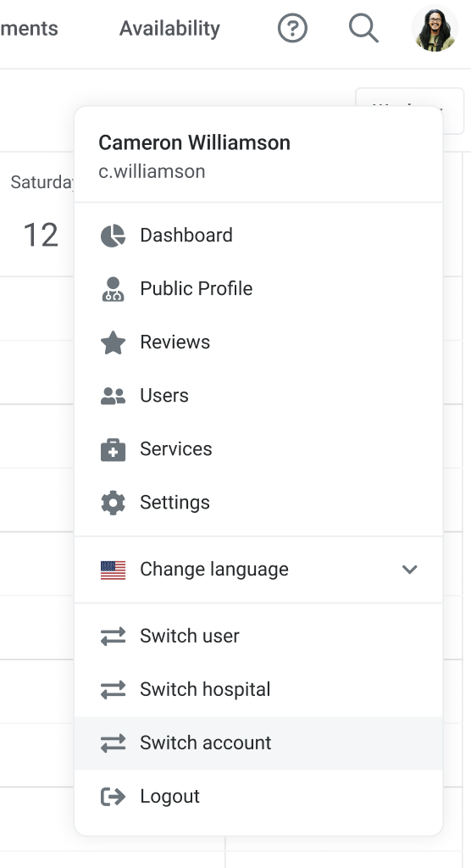Choose Switch account in the menu
This screenshot has width=471, height=868.
[x=258, y=743]
